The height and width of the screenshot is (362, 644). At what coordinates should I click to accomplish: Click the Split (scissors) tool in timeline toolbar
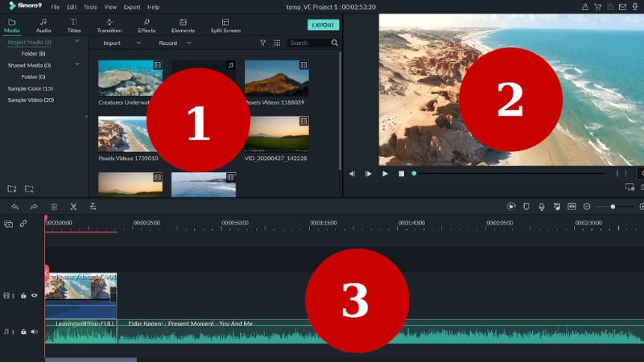pos(73,207)
